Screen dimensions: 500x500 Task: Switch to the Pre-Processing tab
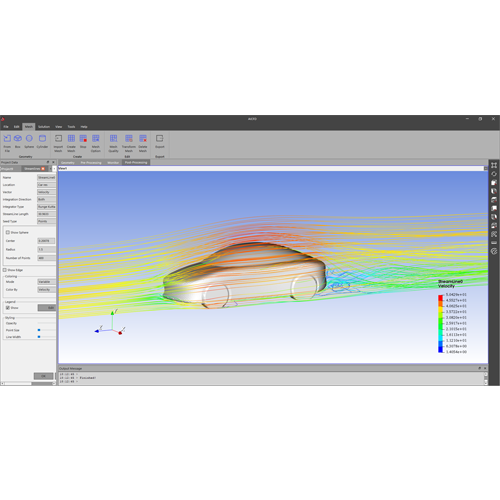91,163
